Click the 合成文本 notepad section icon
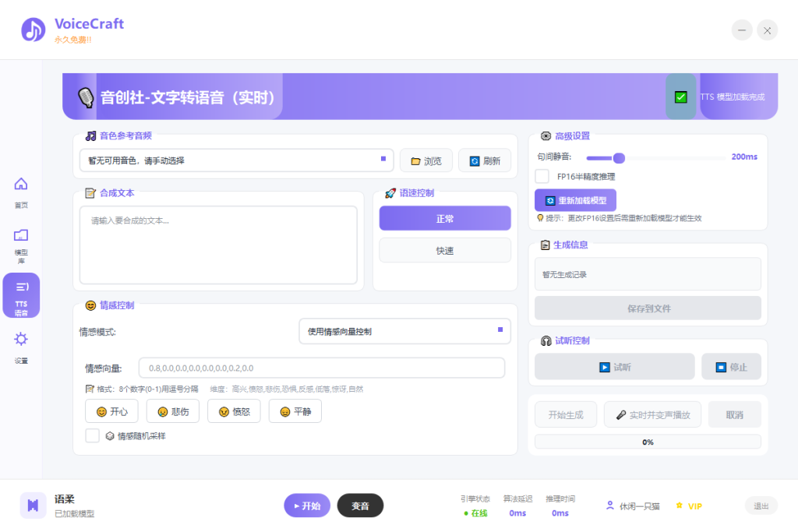 [90, 193]
